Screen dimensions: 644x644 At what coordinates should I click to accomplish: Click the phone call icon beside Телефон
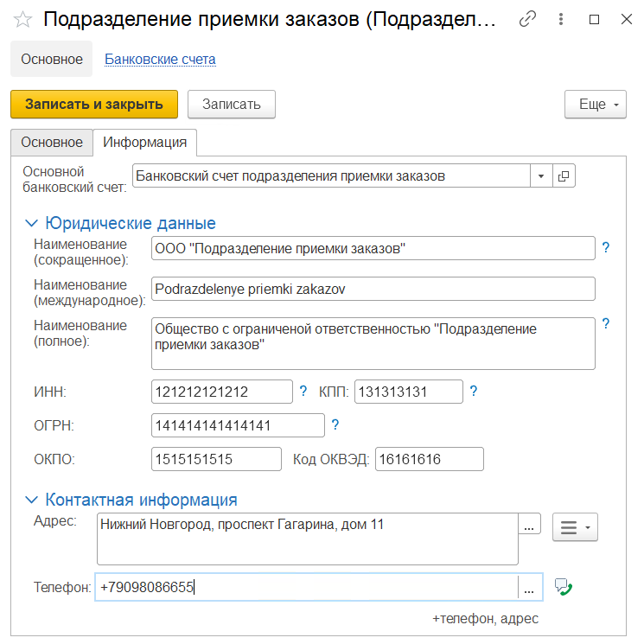(564, 587)
